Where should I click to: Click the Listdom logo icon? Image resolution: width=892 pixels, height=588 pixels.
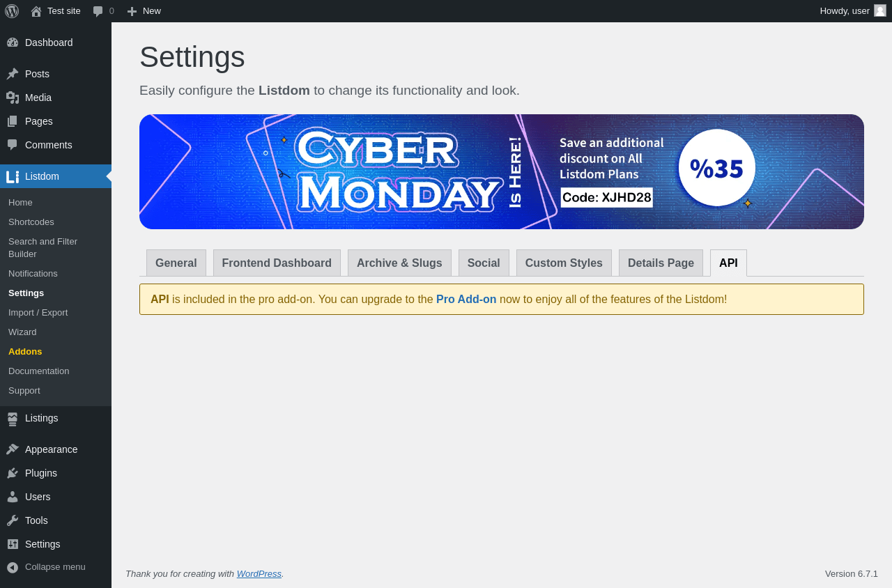[13, 177]
